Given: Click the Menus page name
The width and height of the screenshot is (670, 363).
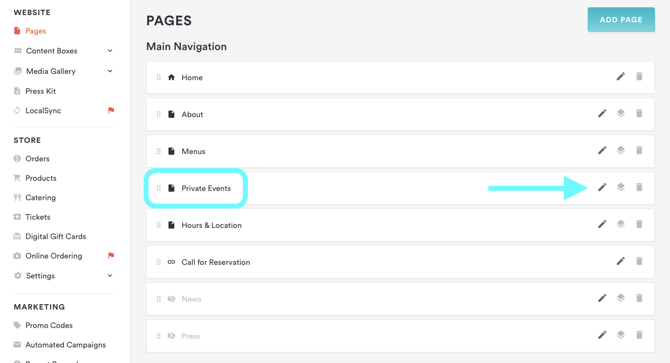Looking at the screenshot, I should tap(193, 151).
